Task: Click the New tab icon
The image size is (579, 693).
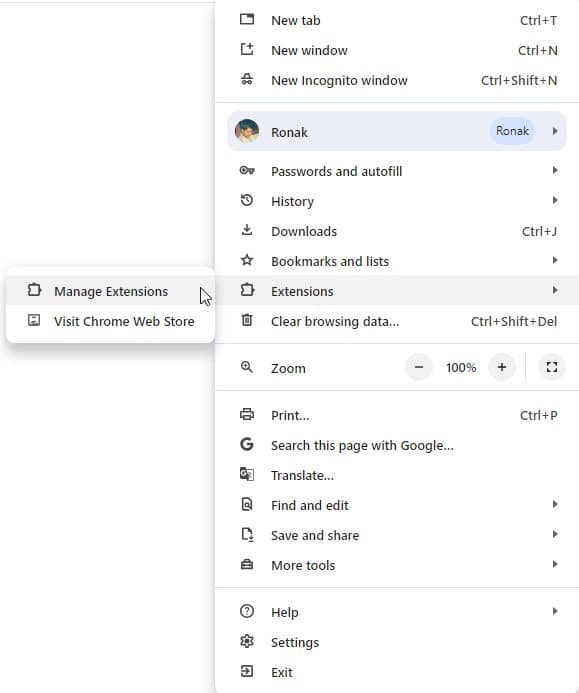Action: (x=247, y=19)
